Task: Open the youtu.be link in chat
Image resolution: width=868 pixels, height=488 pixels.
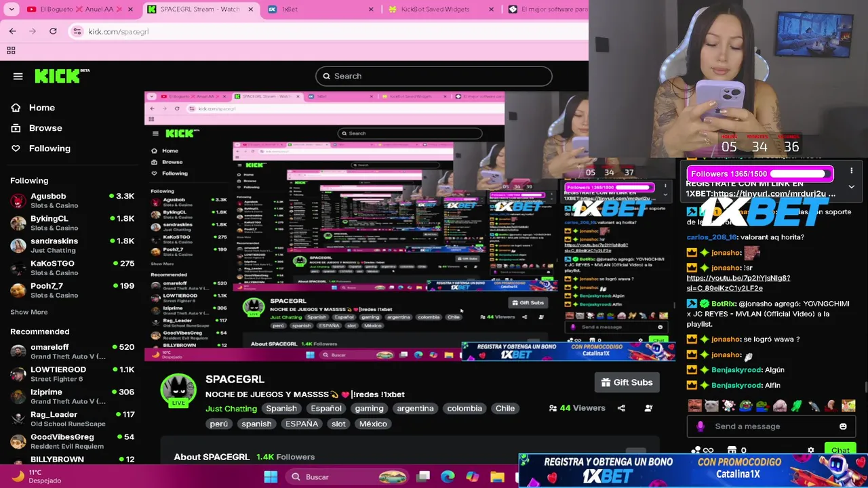Action: [738, 283]
